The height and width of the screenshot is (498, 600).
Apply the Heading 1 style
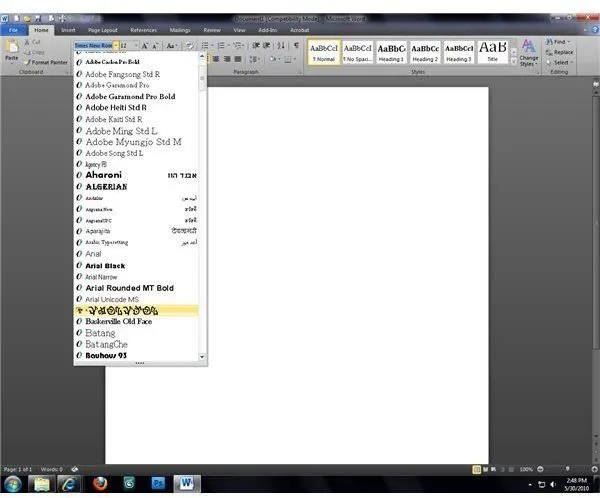(391, 52)
